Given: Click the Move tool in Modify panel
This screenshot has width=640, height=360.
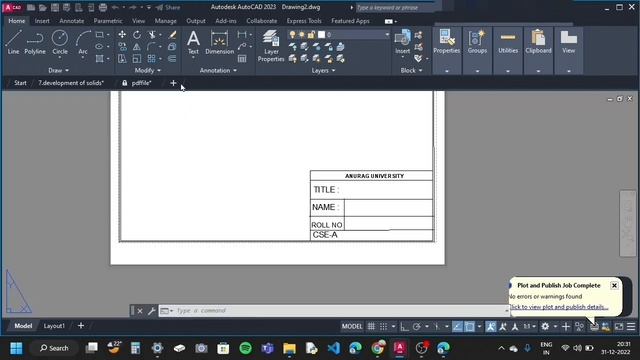Looking at the screenshot, I should click(x=122, y=35).
